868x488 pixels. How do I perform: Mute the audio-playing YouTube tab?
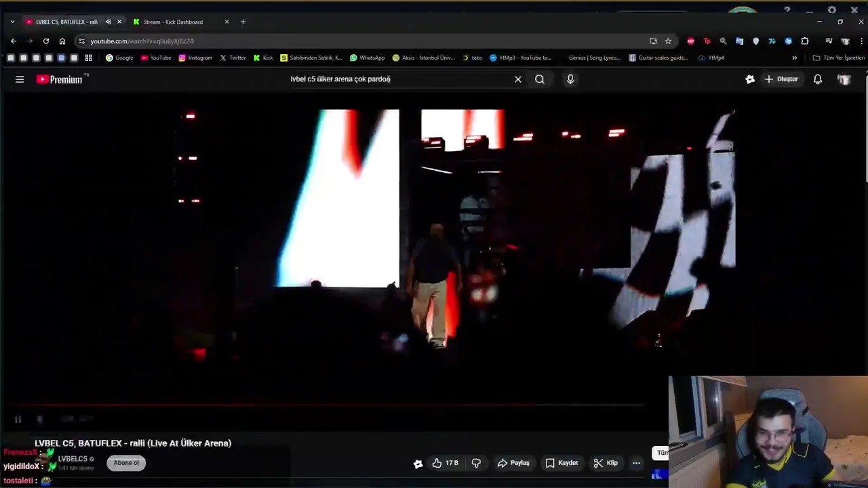(x=108, y=22)
